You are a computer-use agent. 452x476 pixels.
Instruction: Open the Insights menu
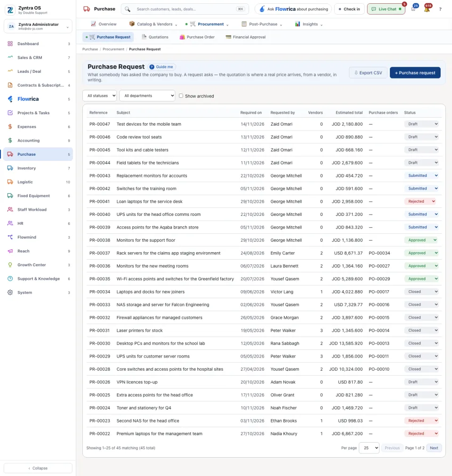pyautogui.click(x=309, y=24)
